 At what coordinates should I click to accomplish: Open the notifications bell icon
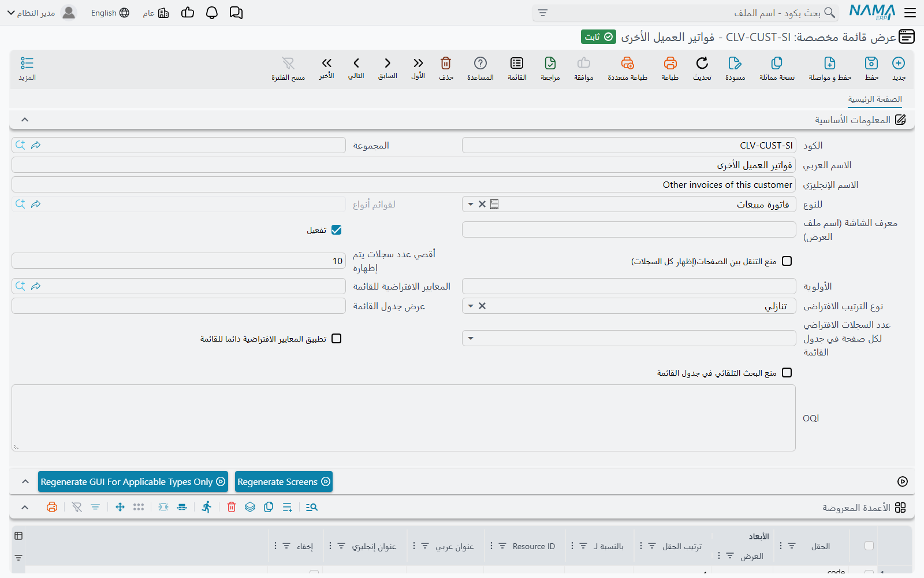click(x=212, y=13)
